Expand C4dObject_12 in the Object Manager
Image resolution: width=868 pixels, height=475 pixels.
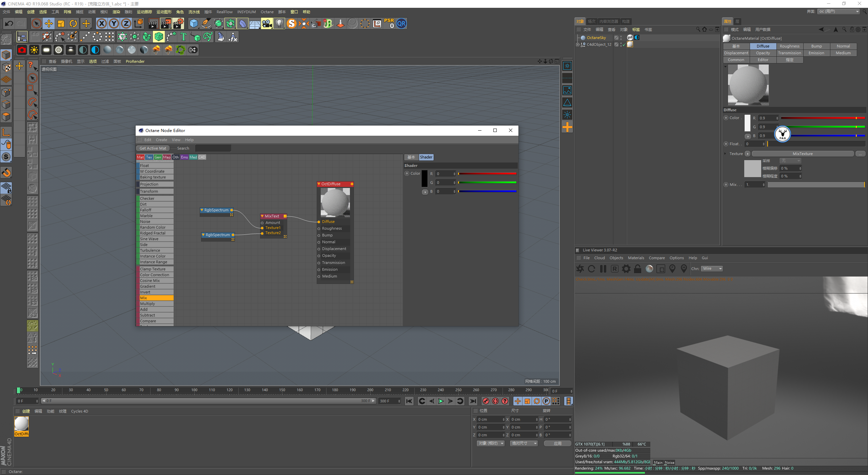pos(577,44)
